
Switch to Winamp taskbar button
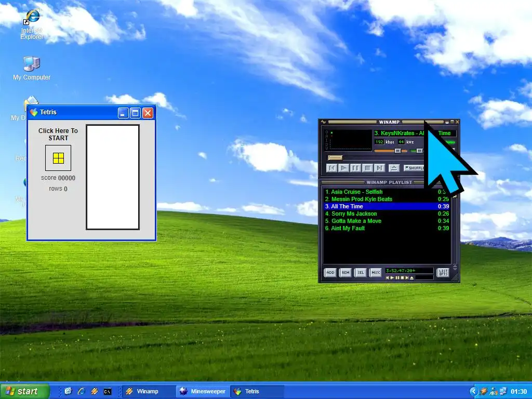coord(148,391)
